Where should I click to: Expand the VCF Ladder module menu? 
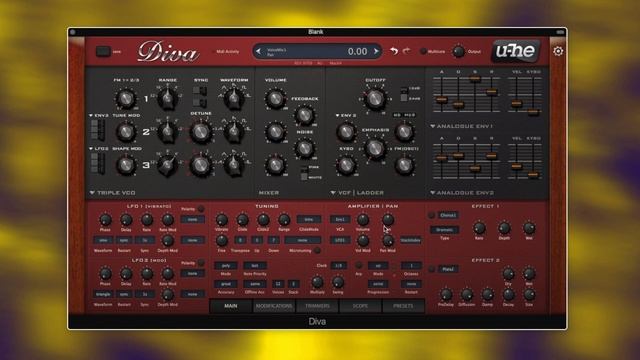[x=357, y=193]
